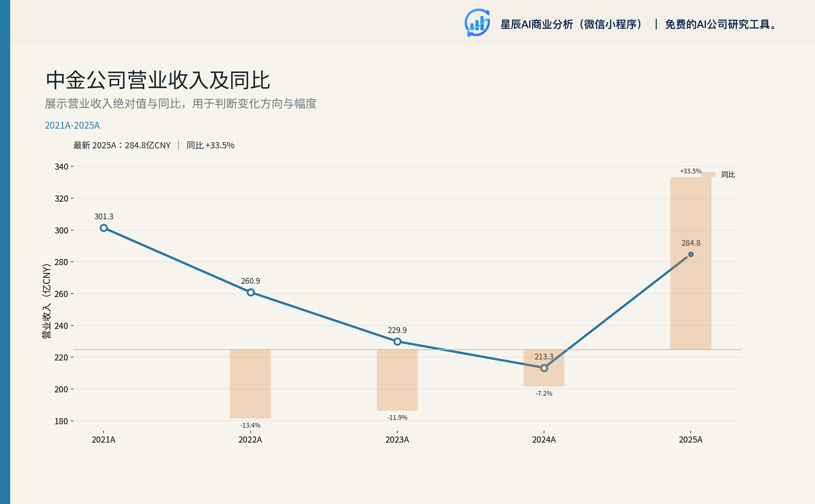Click the 2025A positive growth bar
Screen dimensions: 815x504
(691, 263)
